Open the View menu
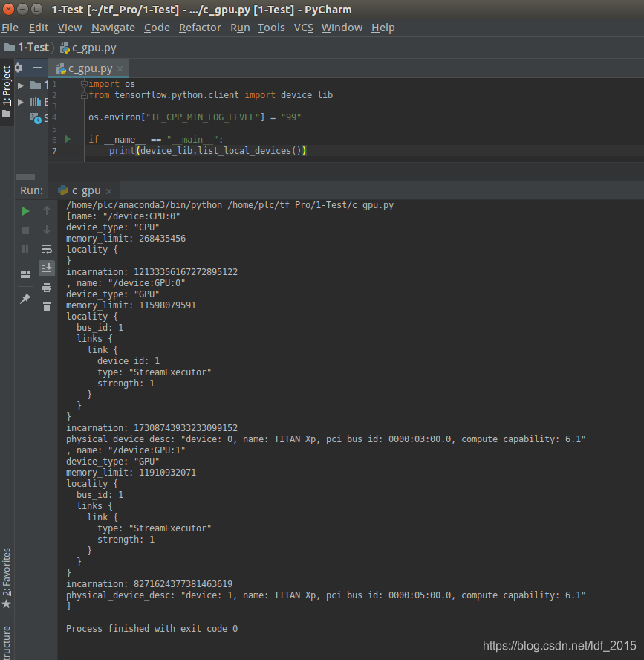The image size is (644, 660). tap(69, 27)
